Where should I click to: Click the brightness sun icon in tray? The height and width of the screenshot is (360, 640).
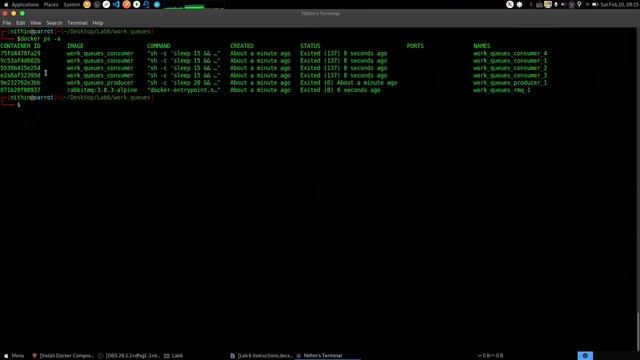519,4
